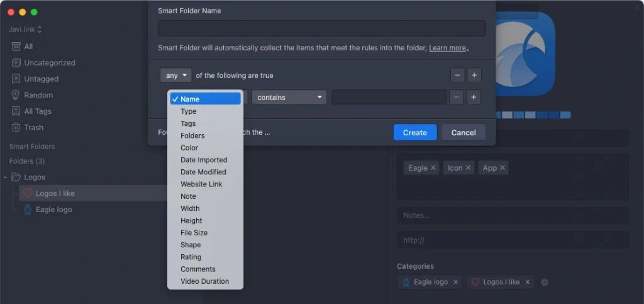Open Uncategorized items via its sidebar icon
Viewport: 644px width, 304px height.
click(x=16, y=63)
